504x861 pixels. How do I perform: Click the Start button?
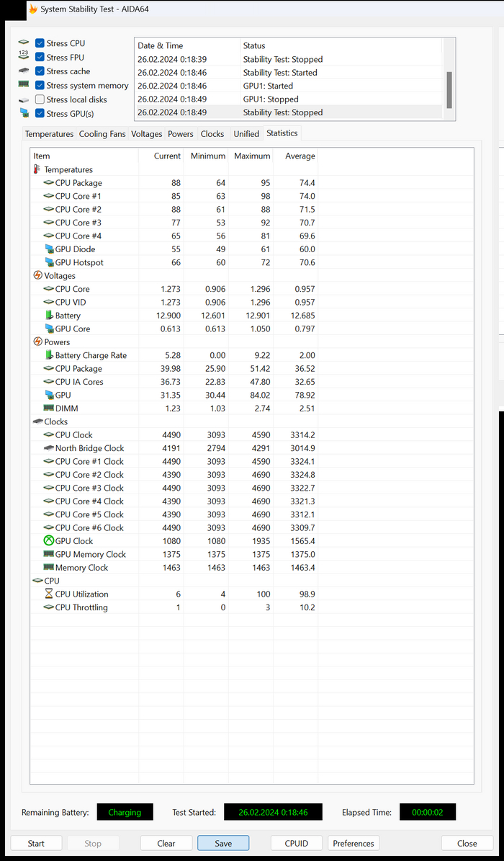click(36, 844)
